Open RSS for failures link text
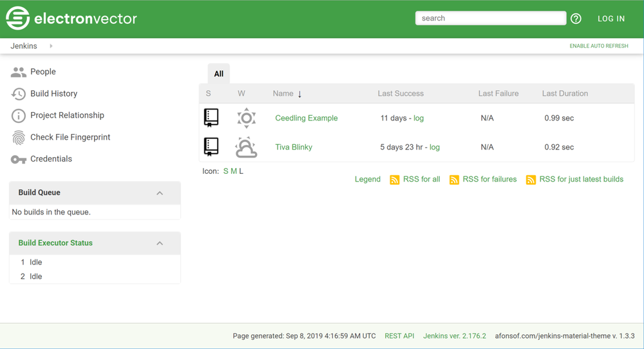 (x=489, y=180)
